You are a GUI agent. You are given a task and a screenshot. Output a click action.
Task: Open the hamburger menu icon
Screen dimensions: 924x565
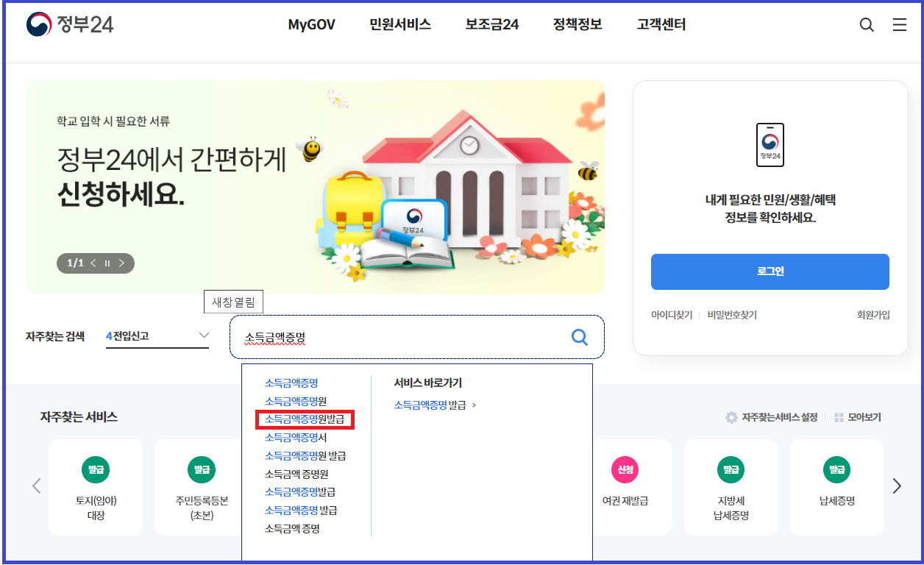pos(899,25)
